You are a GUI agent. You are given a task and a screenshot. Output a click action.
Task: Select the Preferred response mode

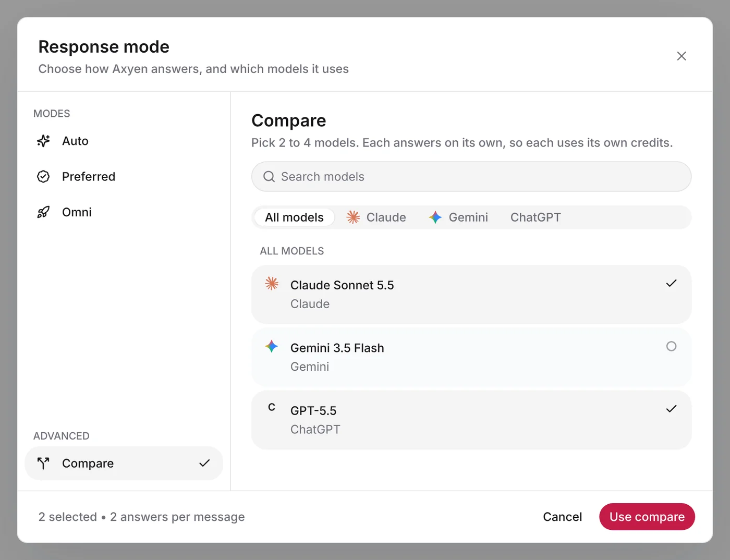click(x=124, y=177)
